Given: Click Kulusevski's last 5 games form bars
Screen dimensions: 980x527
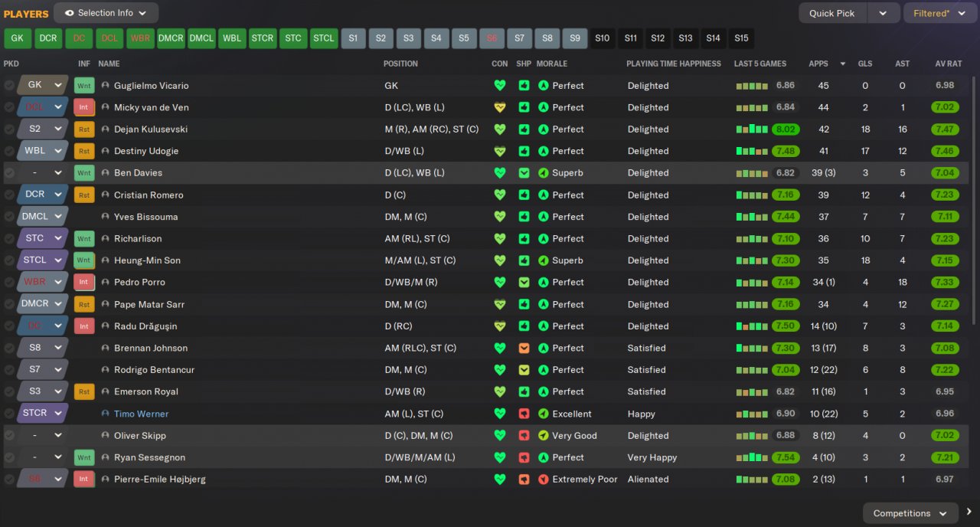Looking at the screenshot, I should tap(752, 129).
